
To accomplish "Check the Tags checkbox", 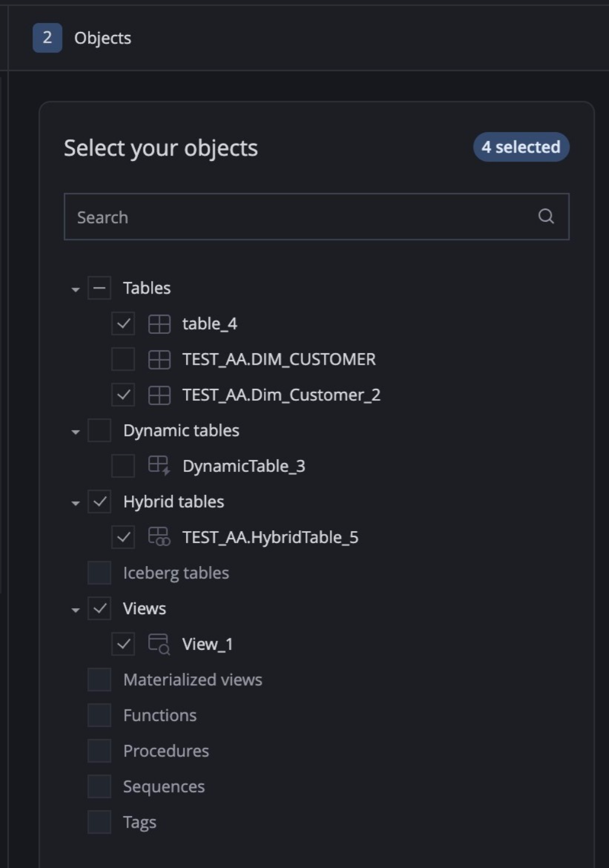I will pyautogui.click(x=99, y=822).
